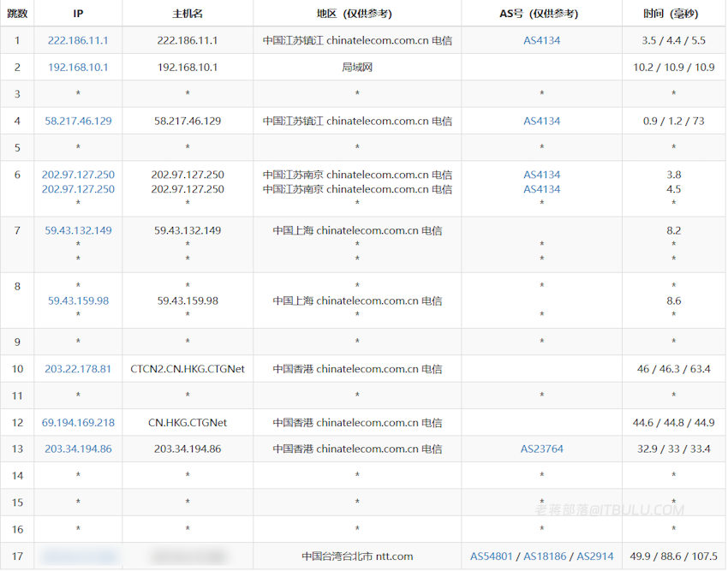
Task: Open AS54801 link in hop 17
Action: click(492, 556)
